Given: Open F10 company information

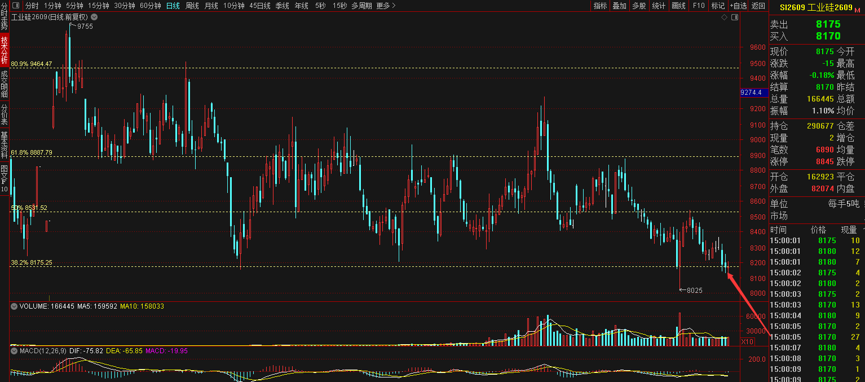Looking at the screenshot, I should [x=698, y=6].
